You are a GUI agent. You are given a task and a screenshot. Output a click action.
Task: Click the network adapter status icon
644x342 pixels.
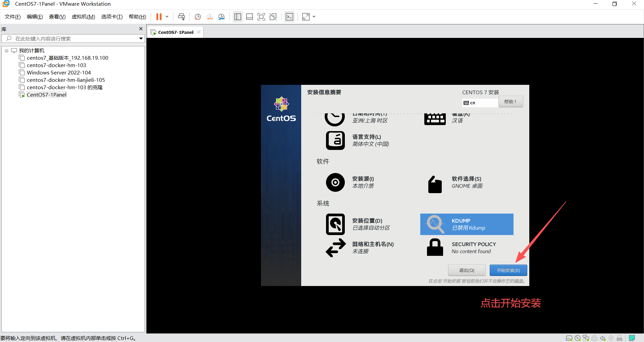tap(586, 338)
